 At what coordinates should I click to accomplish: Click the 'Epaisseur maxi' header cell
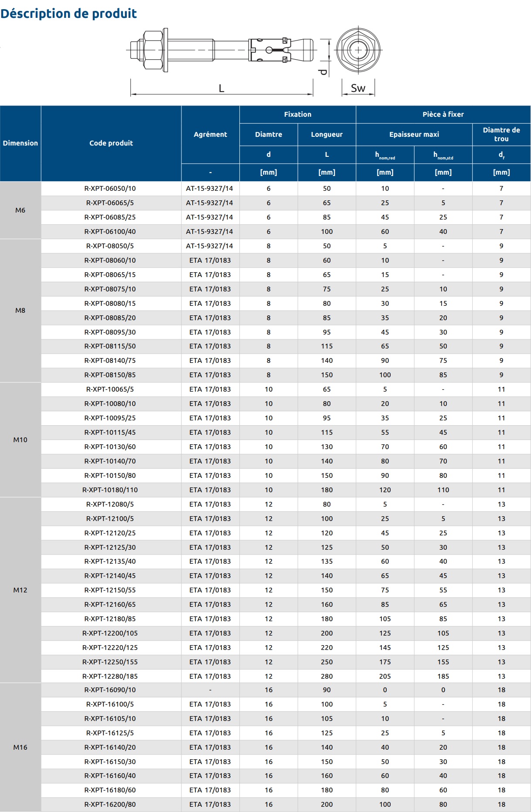pyautogui.click(x=414, y=135)
